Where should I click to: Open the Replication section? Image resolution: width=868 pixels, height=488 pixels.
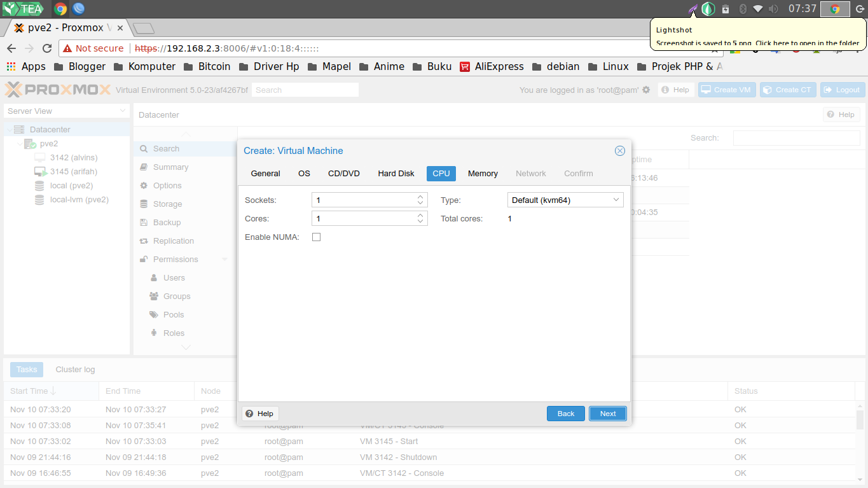click(x=184, y=241)
